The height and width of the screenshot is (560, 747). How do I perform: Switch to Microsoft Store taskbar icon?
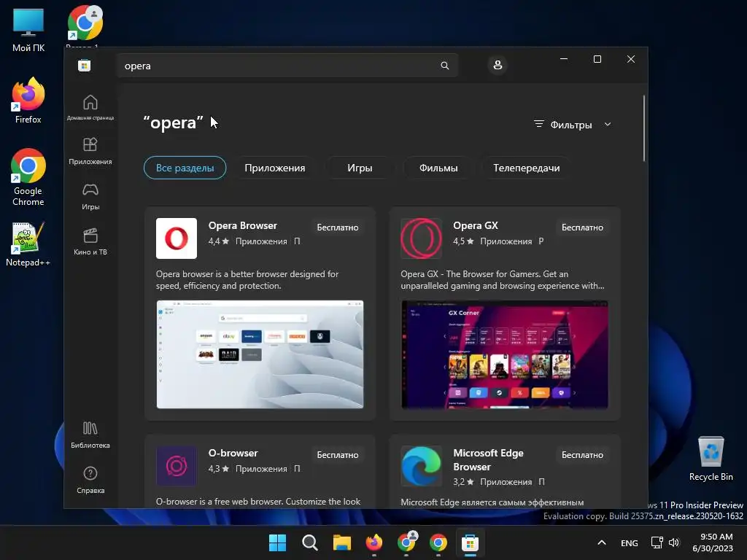(x=470, y=542)
